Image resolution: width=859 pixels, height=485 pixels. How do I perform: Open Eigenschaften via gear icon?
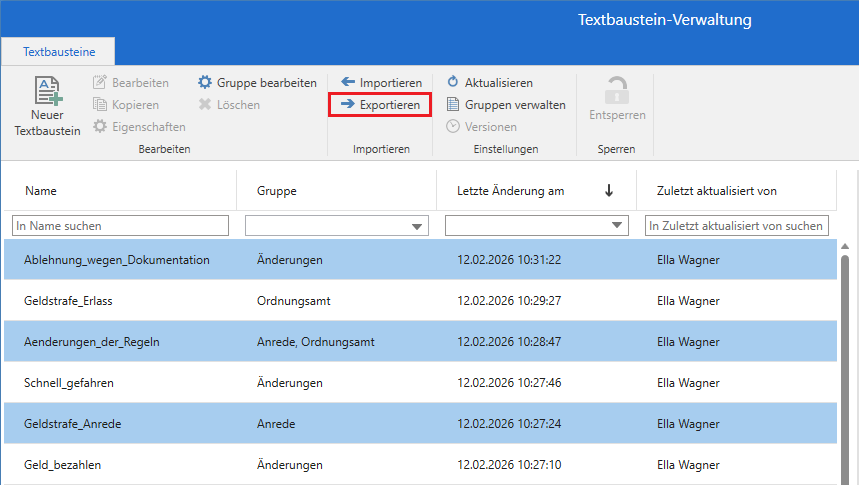100,127
